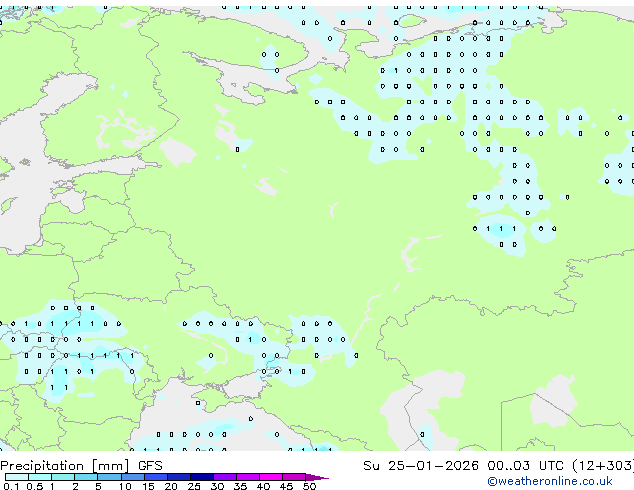The height and width of the screenshot is (490, 634).
Task: Click the "50" legend scale label
Action: [x=310, y=486]
